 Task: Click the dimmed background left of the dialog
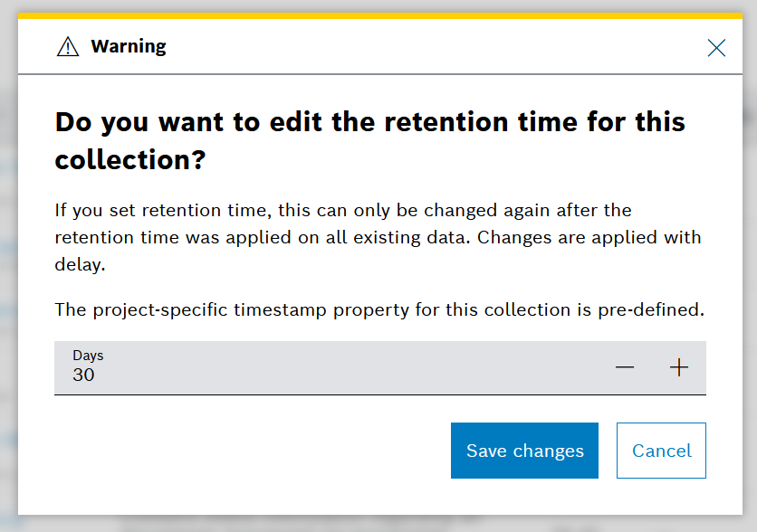[x=8, y=271]
